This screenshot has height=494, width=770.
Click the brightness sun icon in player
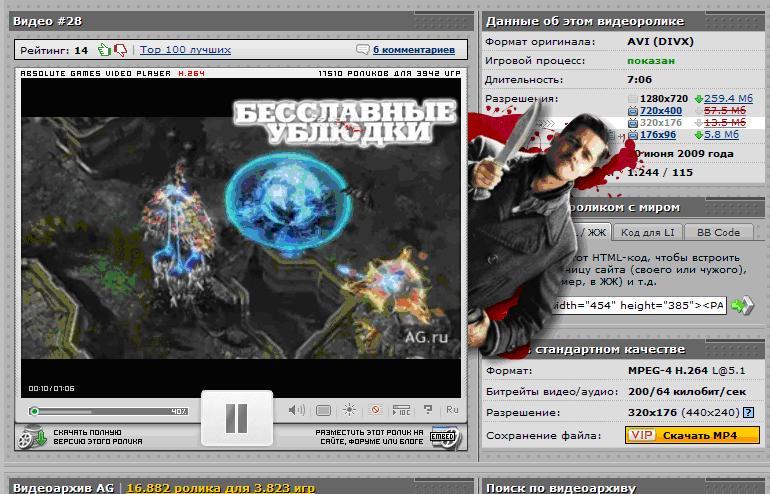(349, 410)
